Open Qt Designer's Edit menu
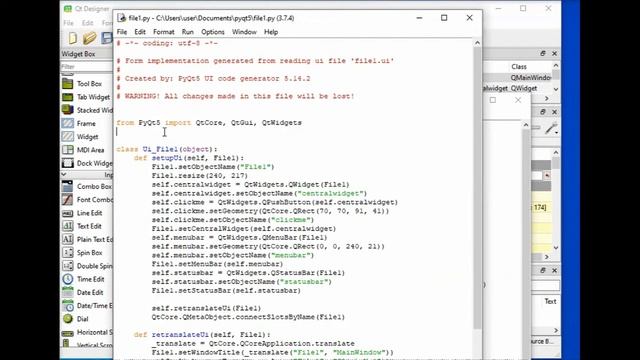Image resolution: width=640 pixels, height=360 pixels. (x=87, y=23)
